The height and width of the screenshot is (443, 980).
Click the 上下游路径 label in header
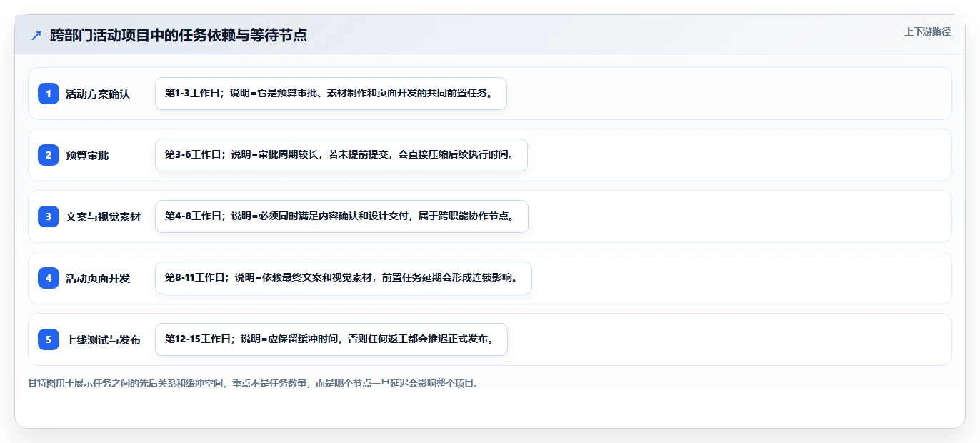(927, 31)
